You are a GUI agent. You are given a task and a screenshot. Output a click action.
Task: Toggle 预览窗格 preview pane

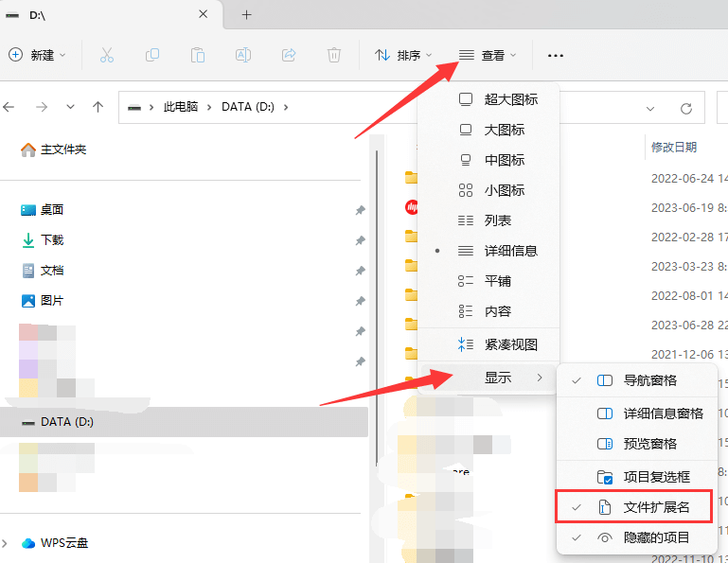[636, 444]
